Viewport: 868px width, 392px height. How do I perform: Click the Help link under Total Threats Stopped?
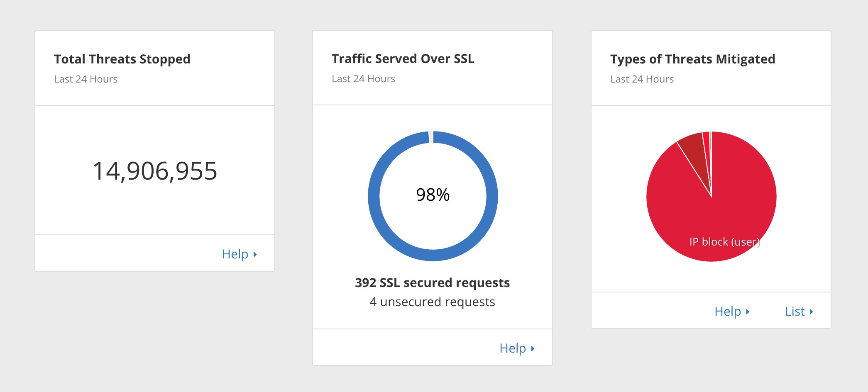235,254
